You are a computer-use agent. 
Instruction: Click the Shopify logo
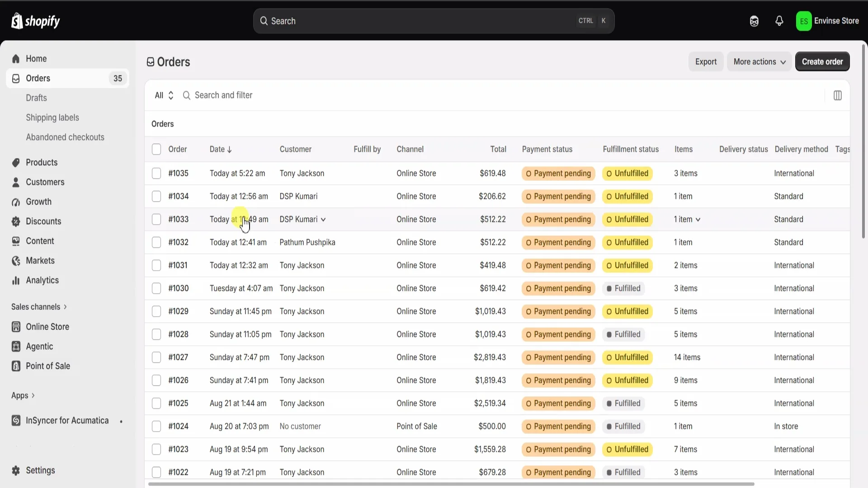35,21
